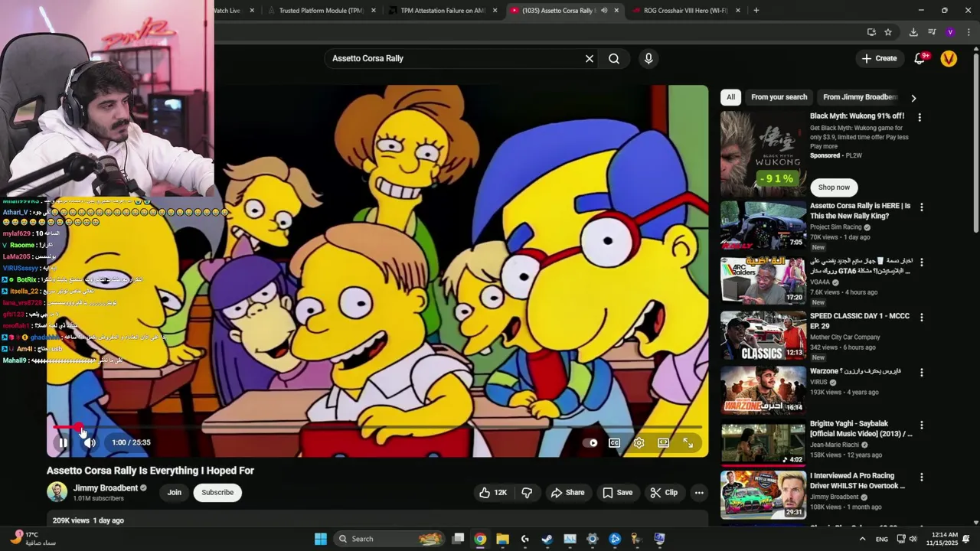Screen dimensions: 980x551
Task: Open Steam from the taskbar
Action: click(547, 539)
